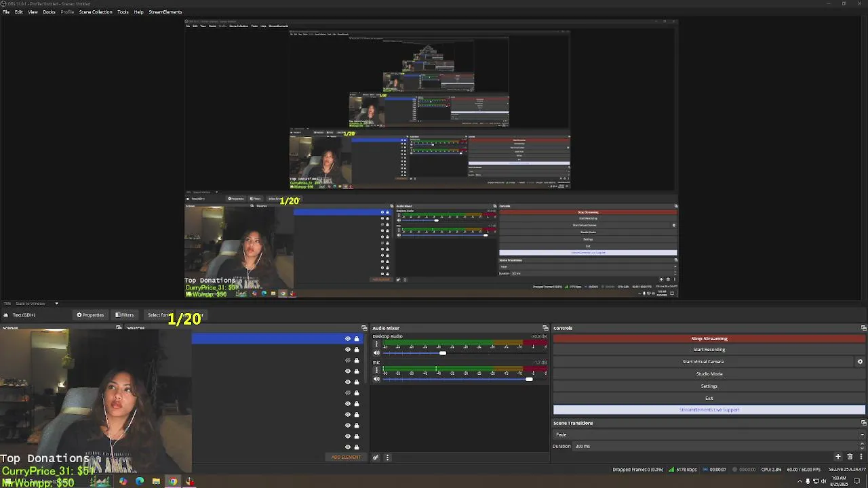Viewport: 868px width, 488px height.
Task: Open mic channel options menu (three dots)
Action: (377, 370)
